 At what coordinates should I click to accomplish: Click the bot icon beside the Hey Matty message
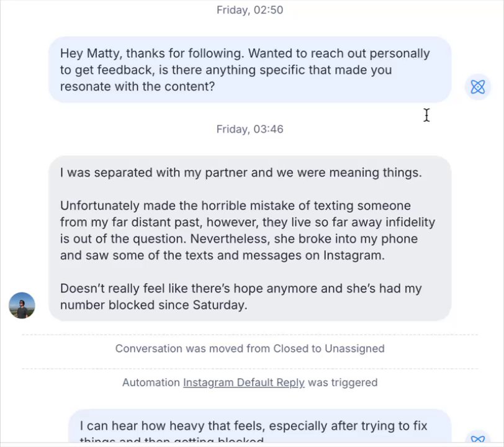tap(477, 87)
